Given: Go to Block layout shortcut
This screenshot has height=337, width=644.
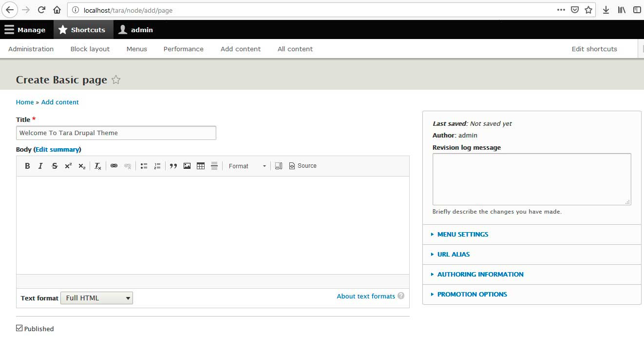Looking at the screenshot, I should [x=90, y=49].
